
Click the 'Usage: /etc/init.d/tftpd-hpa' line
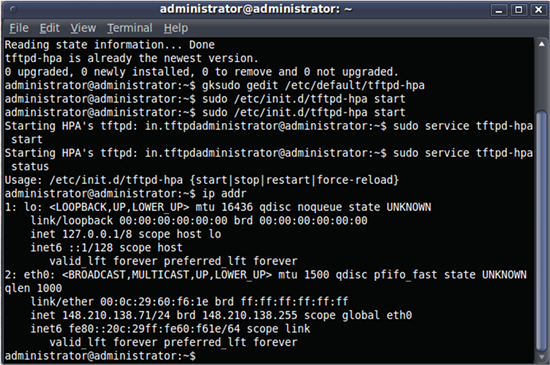pyautogui.click(x=202, y=180)
